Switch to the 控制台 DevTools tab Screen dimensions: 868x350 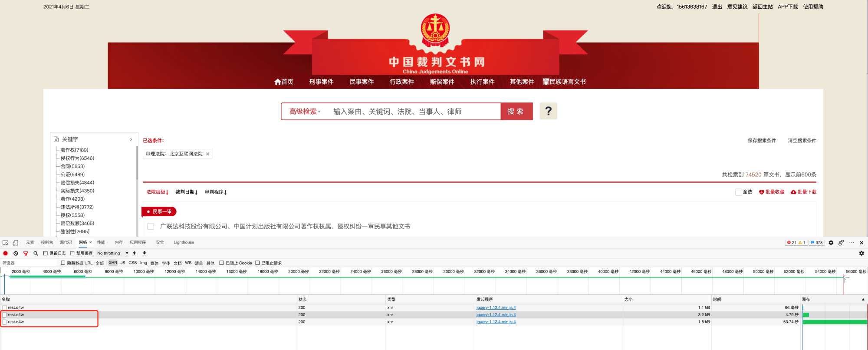click(47, 243)
